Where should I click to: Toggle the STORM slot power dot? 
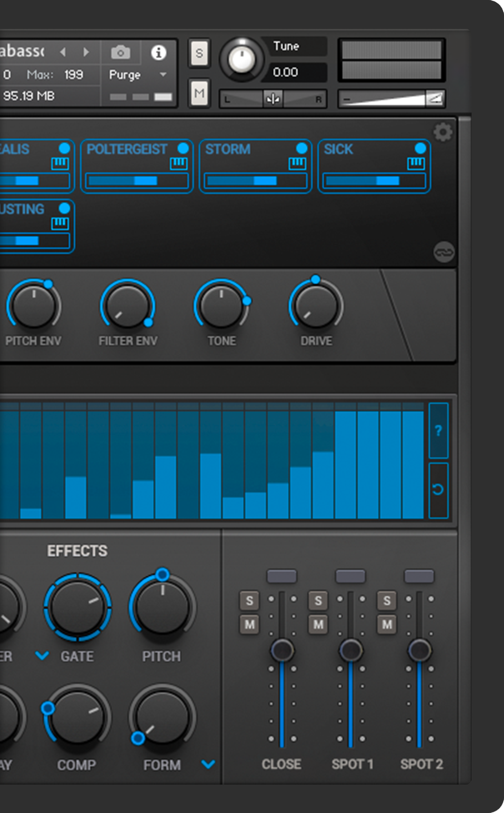(x=302, y=148)
